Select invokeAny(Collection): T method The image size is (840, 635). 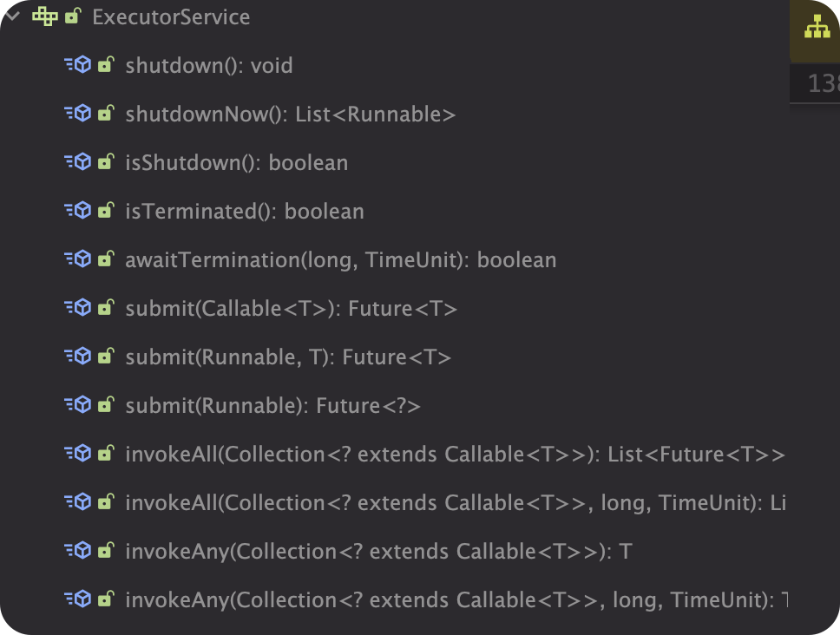click(x=377, y=551)
